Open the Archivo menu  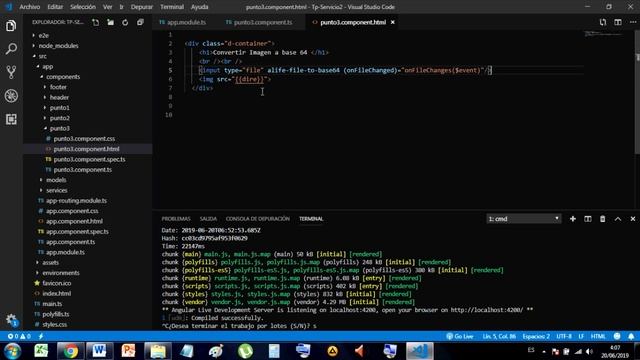(29, 7)
